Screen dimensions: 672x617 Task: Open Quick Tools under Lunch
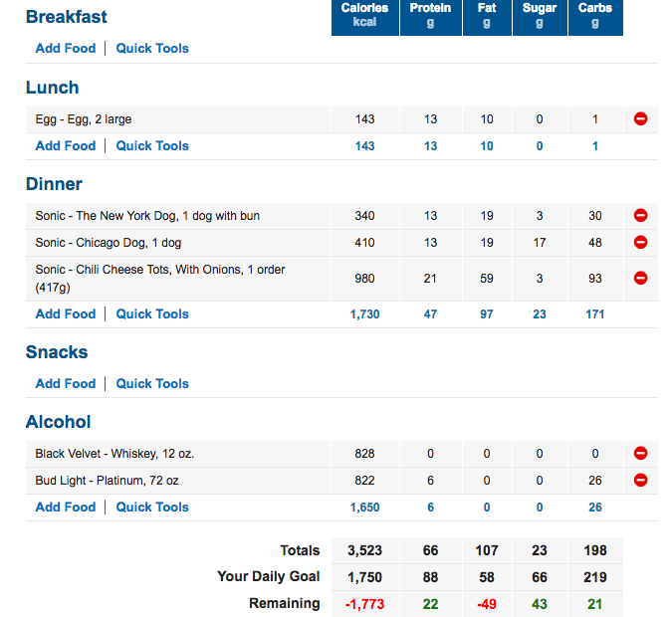pos(152,145)
